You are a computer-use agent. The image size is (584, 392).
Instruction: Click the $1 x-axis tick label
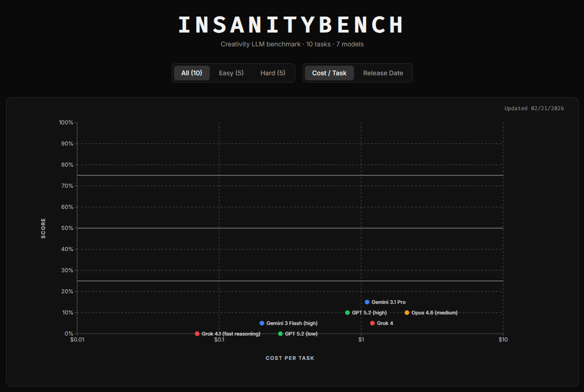click(361, 340)
